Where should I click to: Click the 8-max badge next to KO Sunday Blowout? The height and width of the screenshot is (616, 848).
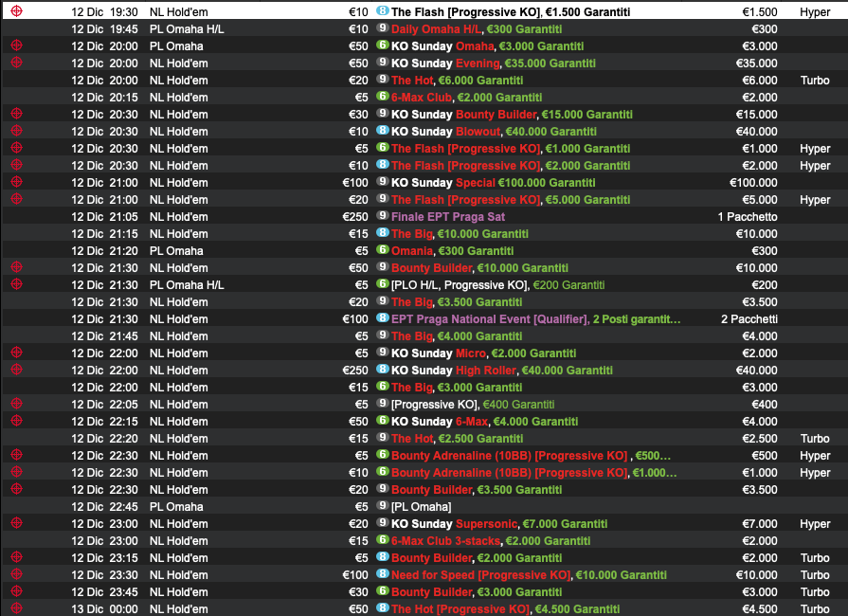(x=382, y=131)
